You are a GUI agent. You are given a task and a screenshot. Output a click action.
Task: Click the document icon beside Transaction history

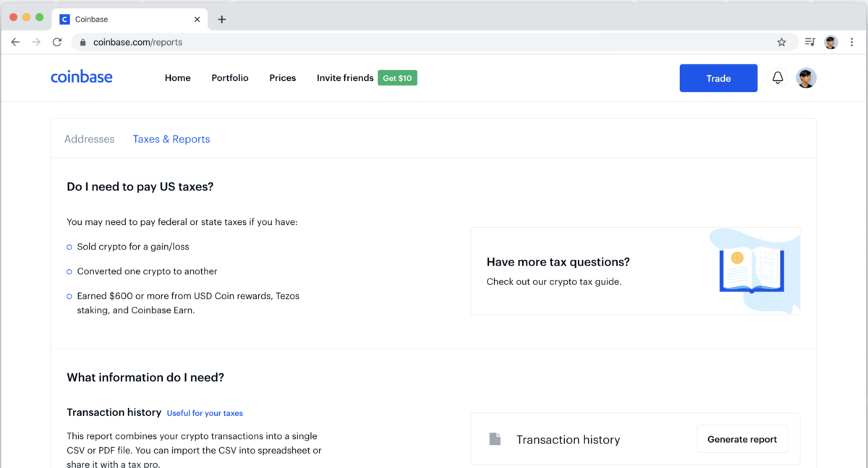click(x=495, y=439)
